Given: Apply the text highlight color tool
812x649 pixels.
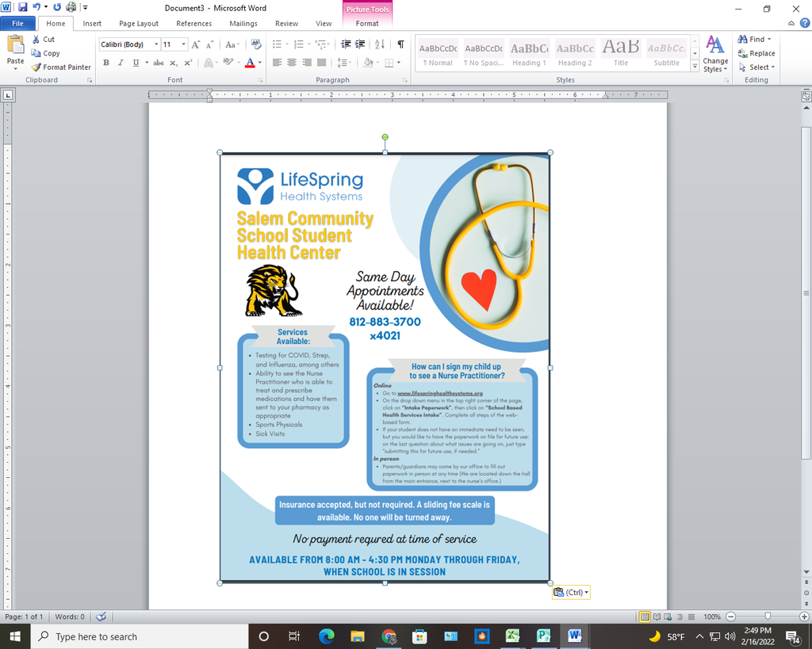Looking at the screenshot, I should tap(228, 63).
